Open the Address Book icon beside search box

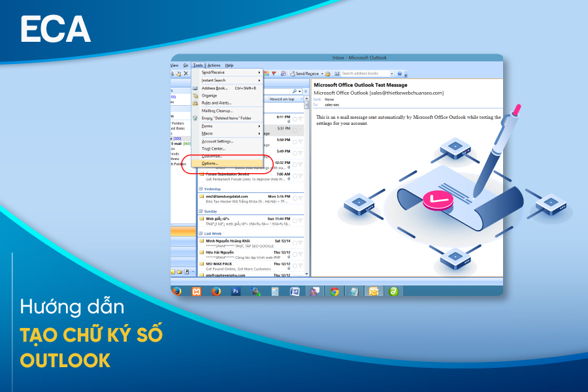click(x=336, y=74)
